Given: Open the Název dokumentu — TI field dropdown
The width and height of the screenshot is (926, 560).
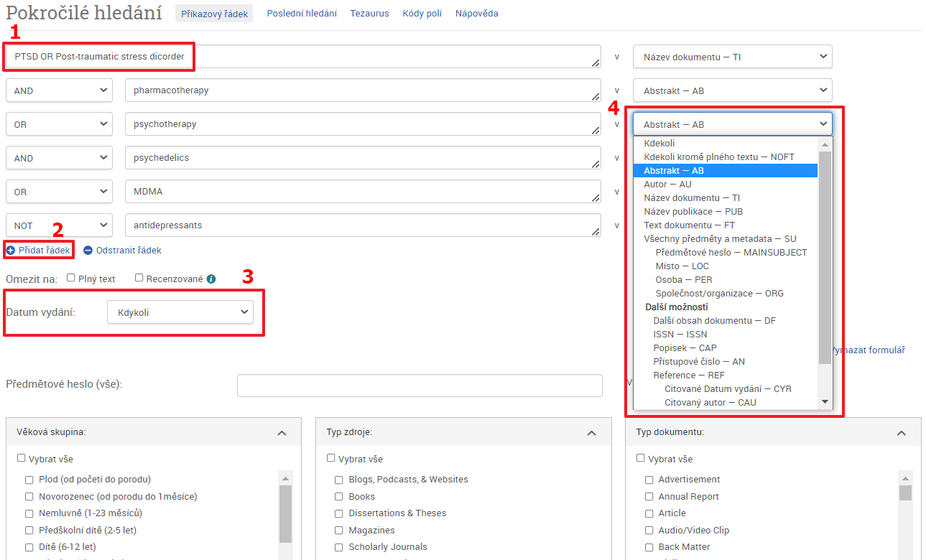Looking at the screenshot, I should 732,57.
